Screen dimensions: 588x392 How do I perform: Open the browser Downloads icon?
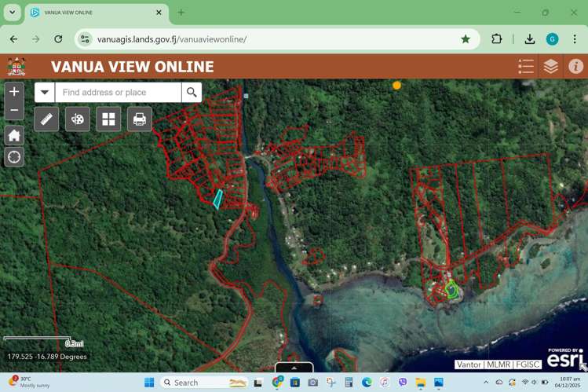point(529,39)
